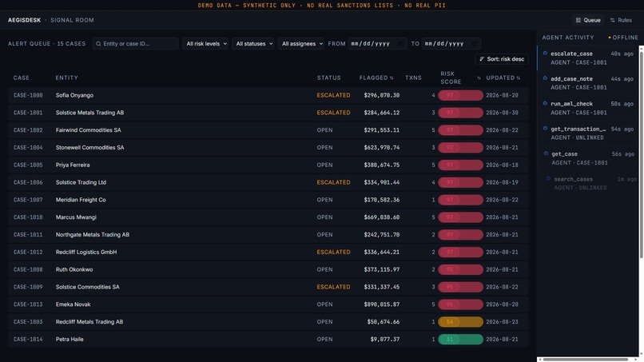Click the STATUS column header
The image size is (644, 362).
tap(329, 78)
